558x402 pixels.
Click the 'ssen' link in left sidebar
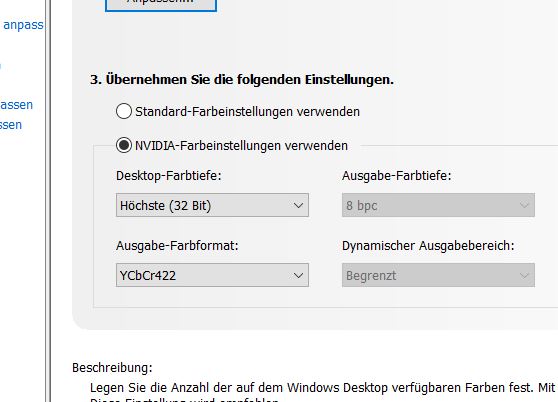tap(11, 125)
